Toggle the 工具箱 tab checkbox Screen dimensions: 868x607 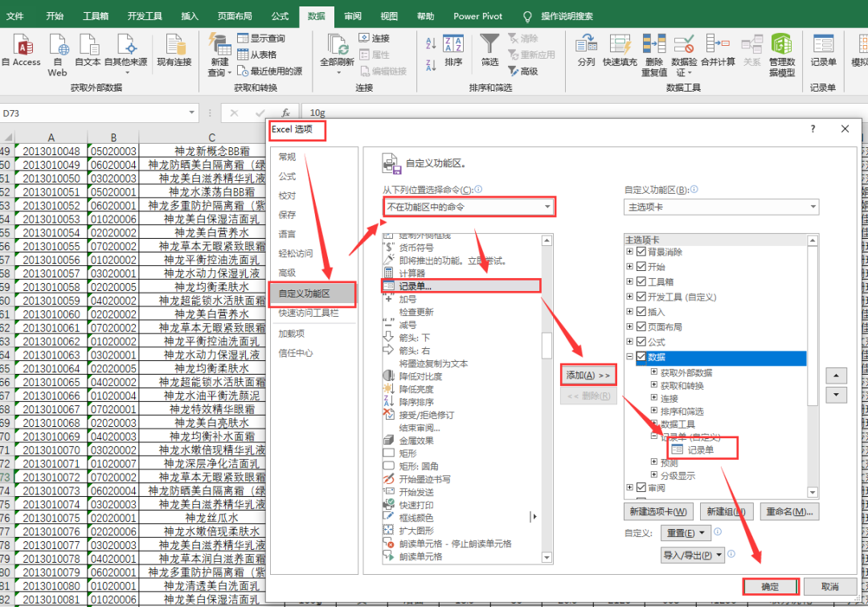641,281
